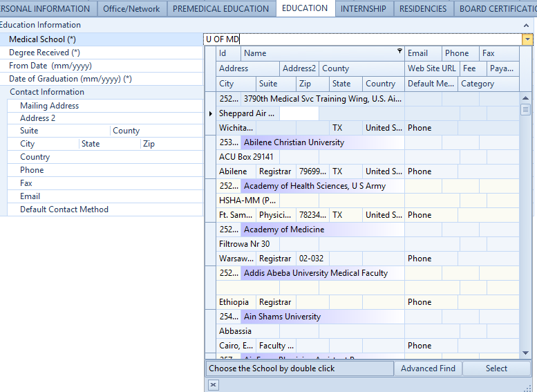
Task: Sort by the Id column header
Action: [229, 53]
